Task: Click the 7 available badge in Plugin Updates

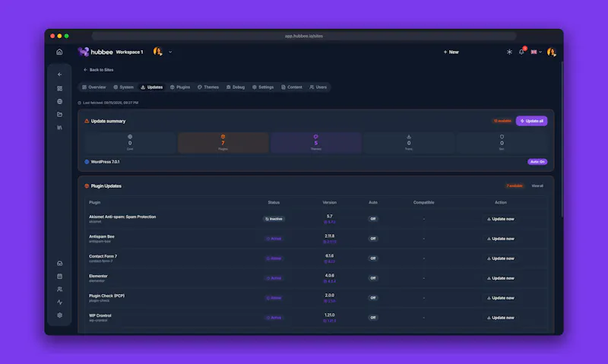Action: coord(515,186)
